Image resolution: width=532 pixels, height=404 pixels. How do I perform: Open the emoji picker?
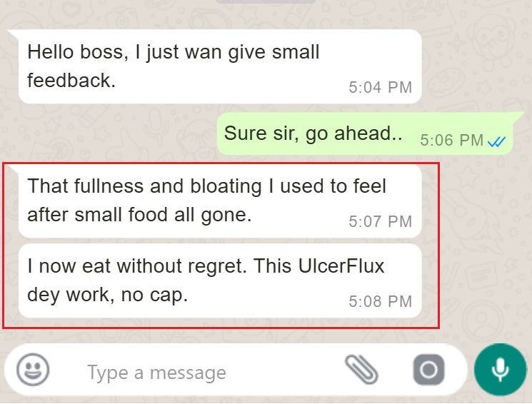pos(33,370)
